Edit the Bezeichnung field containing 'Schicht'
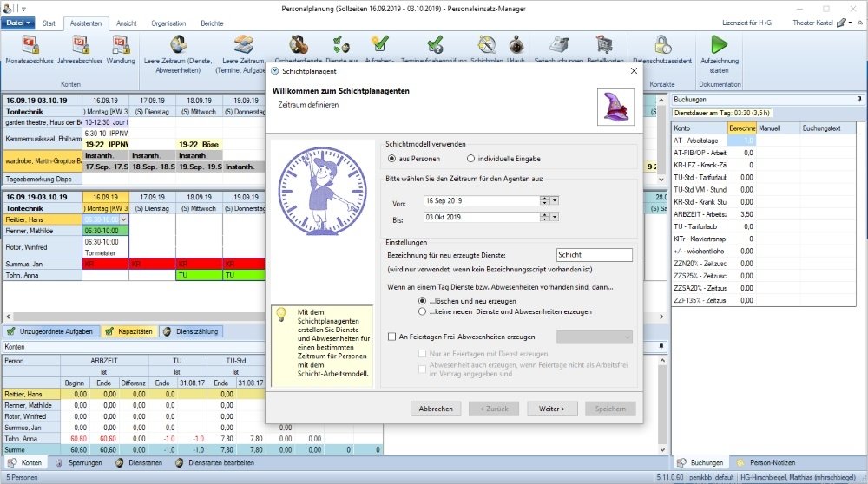The width and height of the screenshot is (868, 484). click(x=594, y=255)
